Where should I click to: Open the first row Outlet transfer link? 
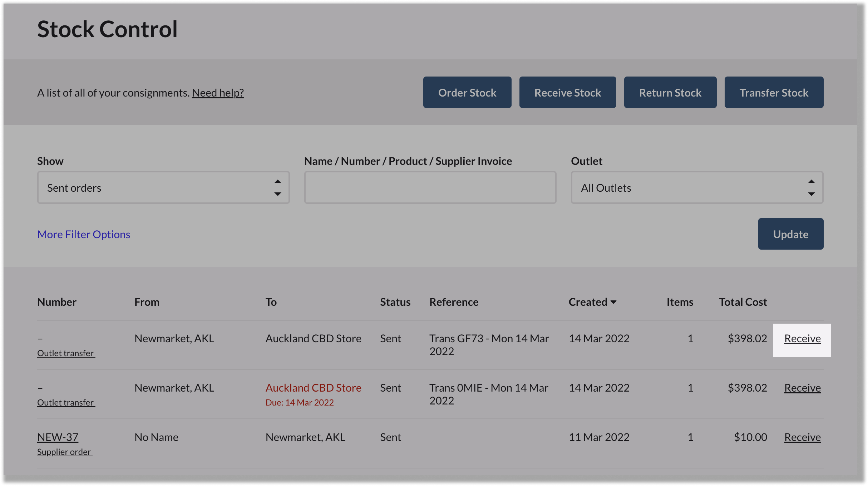pos(66,353)
